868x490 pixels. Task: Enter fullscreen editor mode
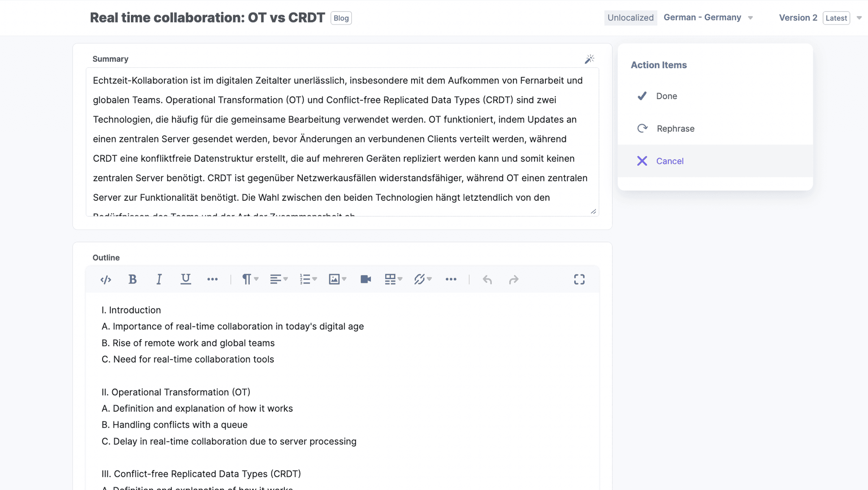579,280
